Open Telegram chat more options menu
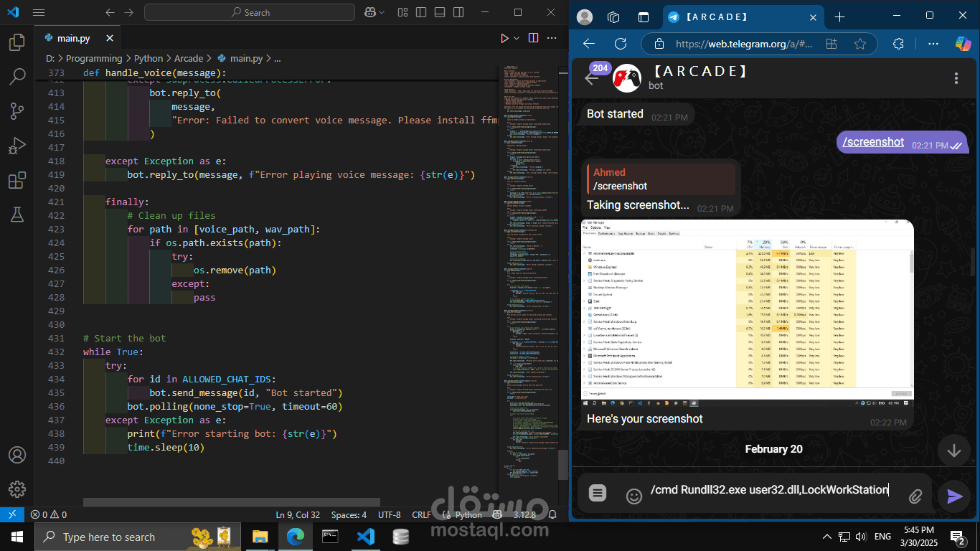Viewport: 980px width, 551px height. pyautogui.click(x=956, y=78)
